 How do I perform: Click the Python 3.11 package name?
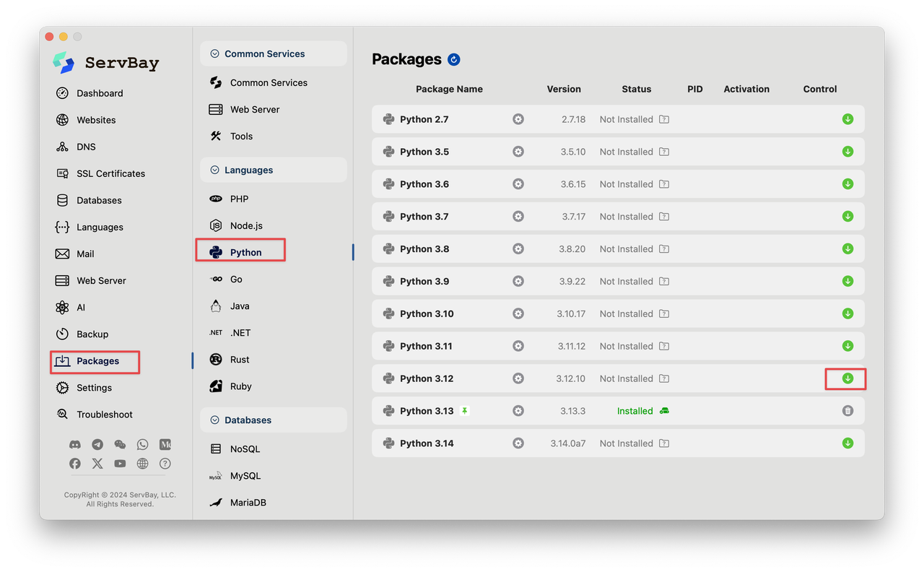coord(426,346)
